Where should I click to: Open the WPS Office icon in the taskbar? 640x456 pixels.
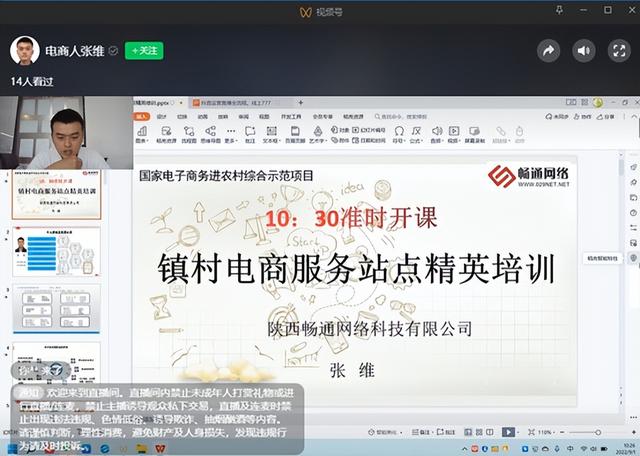160,449
